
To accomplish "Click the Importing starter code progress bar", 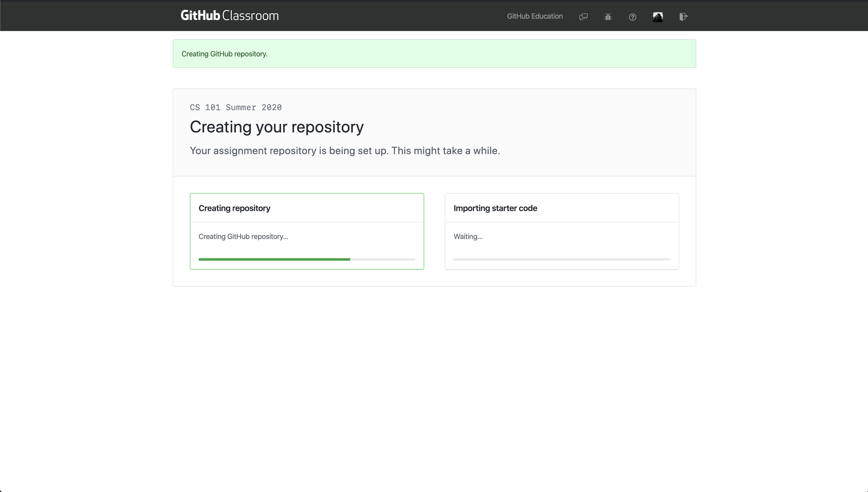I will [x=562, y=259].
